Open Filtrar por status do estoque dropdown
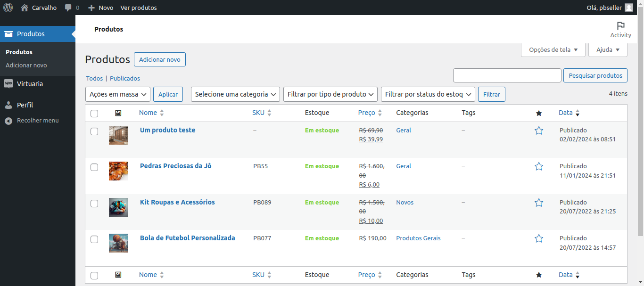 428,94
